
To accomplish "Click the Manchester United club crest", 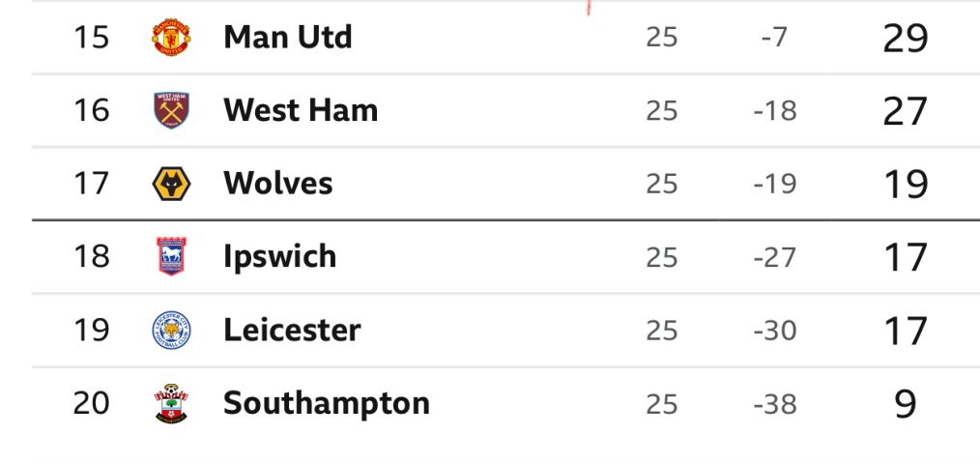I will 171,38.
